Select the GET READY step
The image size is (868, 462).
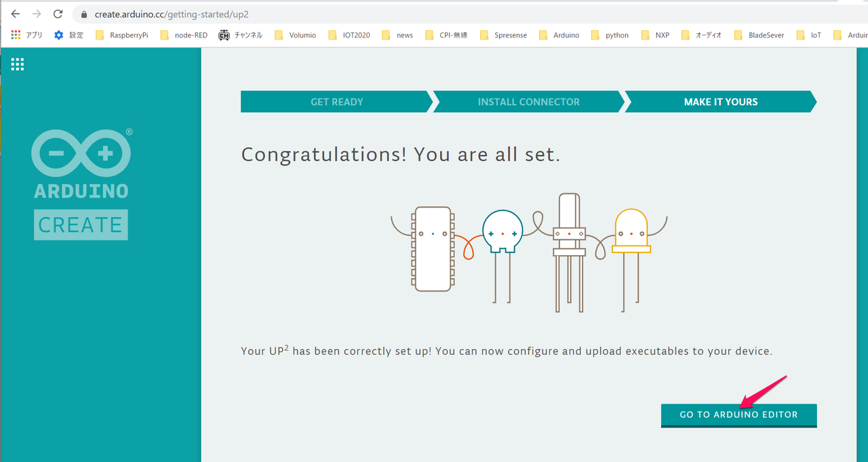pyautogui.click(x=336, y=102)
